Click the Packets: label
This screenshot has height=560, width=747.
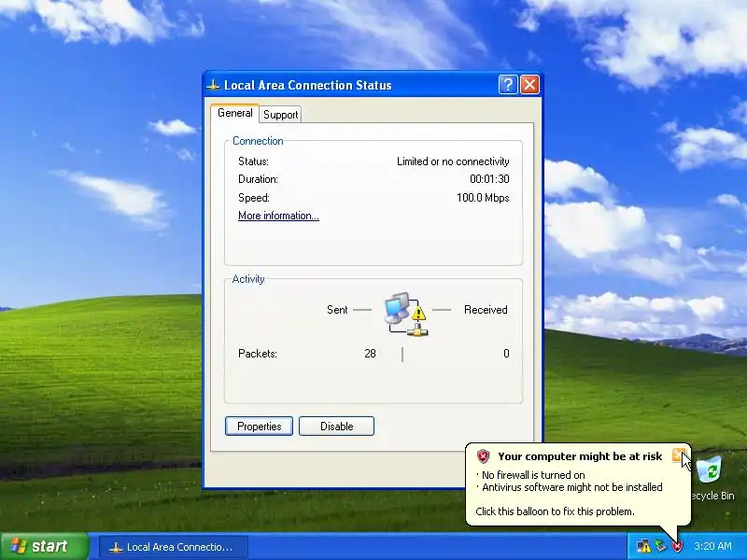pos(258,354)
